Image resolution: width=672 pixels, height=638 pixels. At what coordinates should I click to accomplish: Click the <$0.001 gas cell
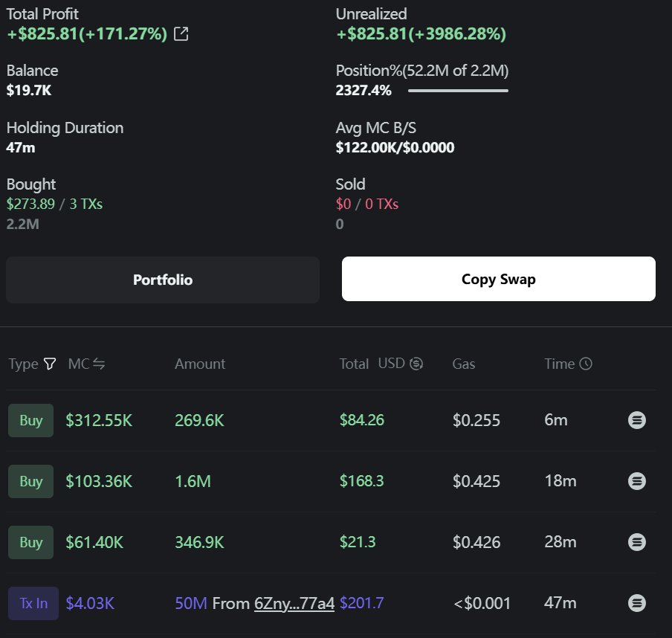(482, 604)
